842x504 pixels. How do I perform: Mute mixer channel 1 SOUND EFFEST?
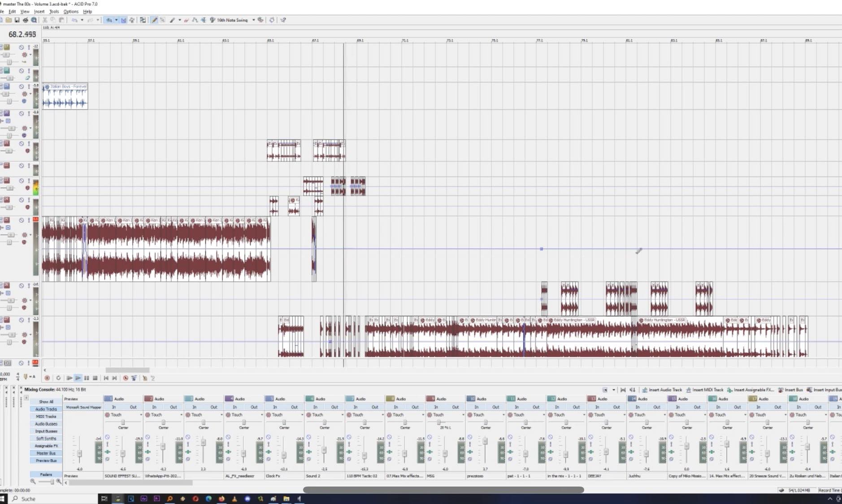[x=107, y=437]
